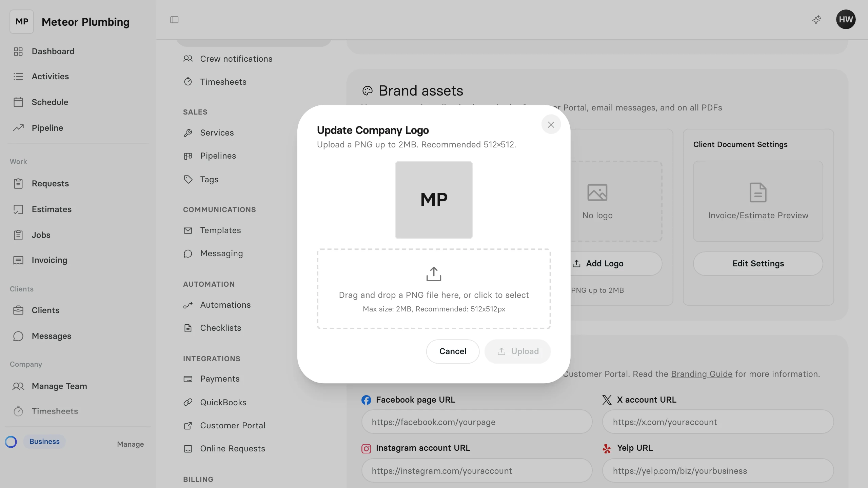The height and width of the screenshot is (488, 868).
Task: Click the MP company logo in the sidebar header
Action: click(22, 22)
